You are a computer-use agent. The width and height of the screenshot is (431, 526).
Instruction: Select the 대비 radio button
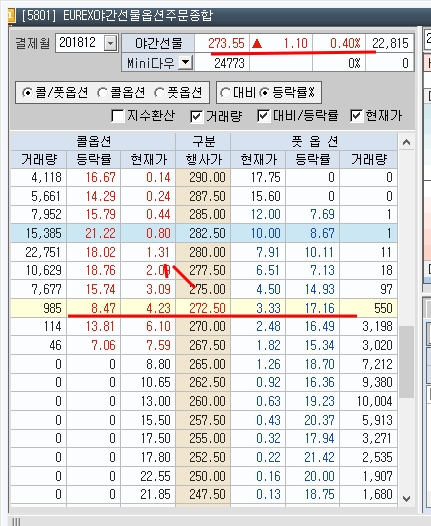tap(225, 92)
